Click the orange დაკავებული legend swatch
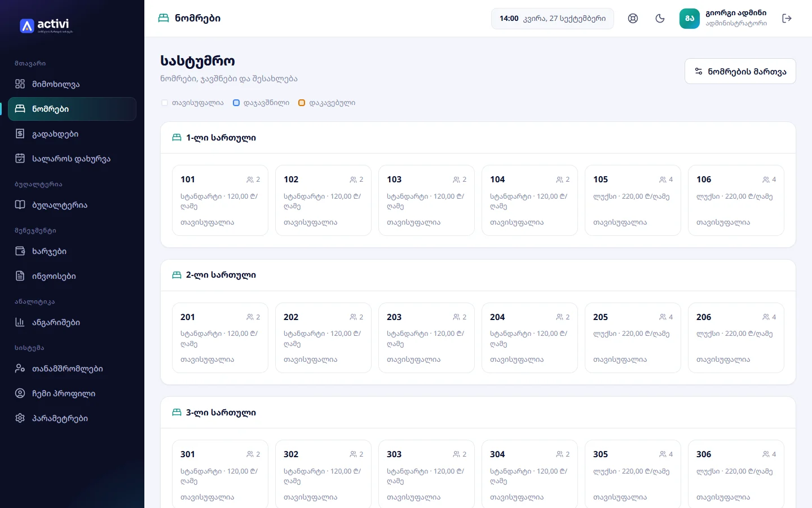This screenshot has width=812, height=508. coord(302,103)
